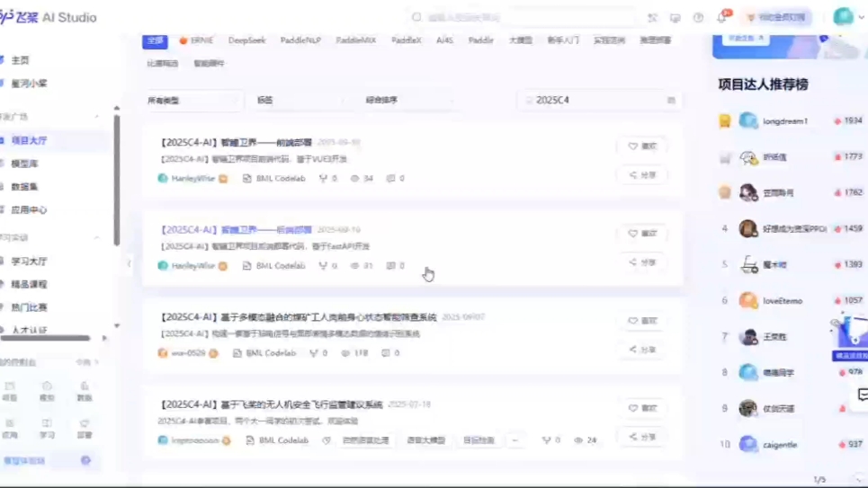Click the sidebar vertical scrollbar
The width and height of the screenshot is (868, 488).
coord(117,180)
